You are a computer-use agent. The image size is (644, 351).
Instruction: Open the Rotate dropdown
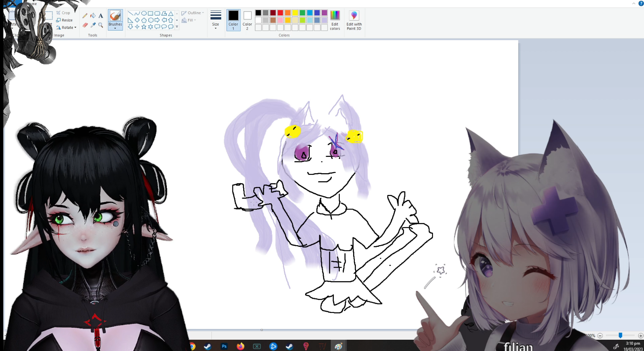tap(66, 28)
